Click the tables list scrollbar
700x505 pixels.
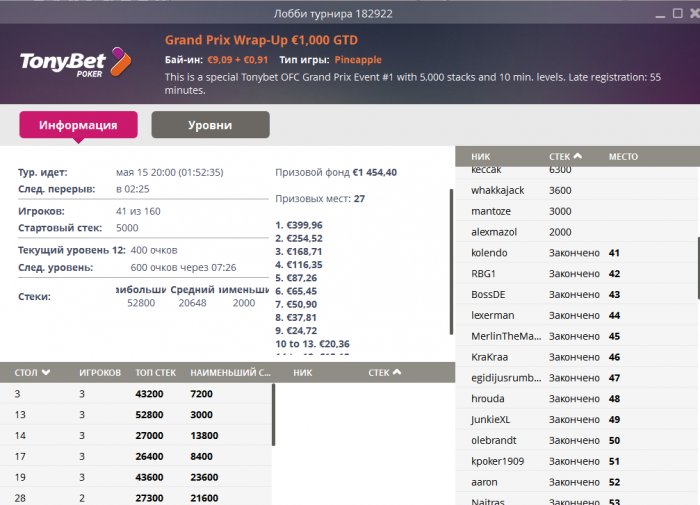[273, 414]
